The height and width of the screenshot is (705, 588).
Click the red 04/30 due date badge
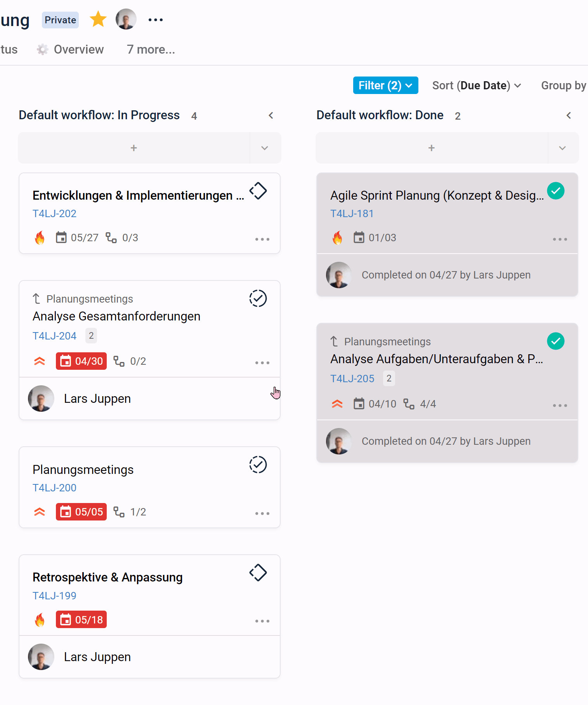[81, 361]
